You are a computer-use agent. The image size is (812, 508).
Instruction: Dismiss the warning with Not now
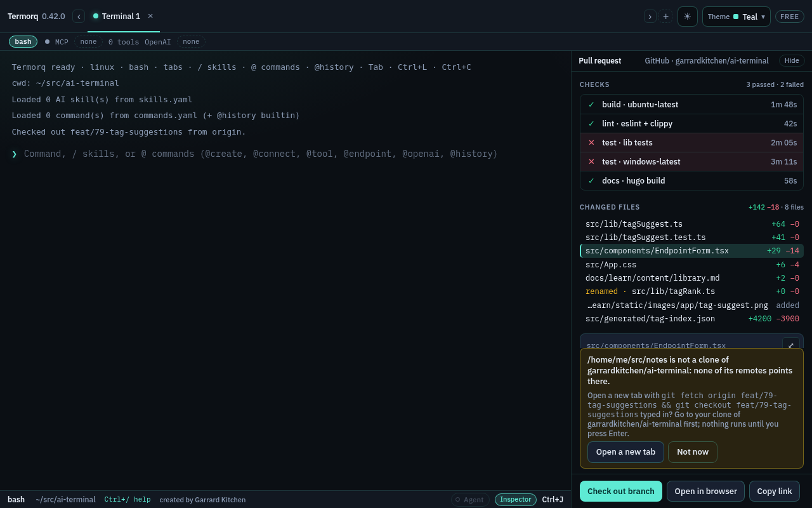click(693, 452)
